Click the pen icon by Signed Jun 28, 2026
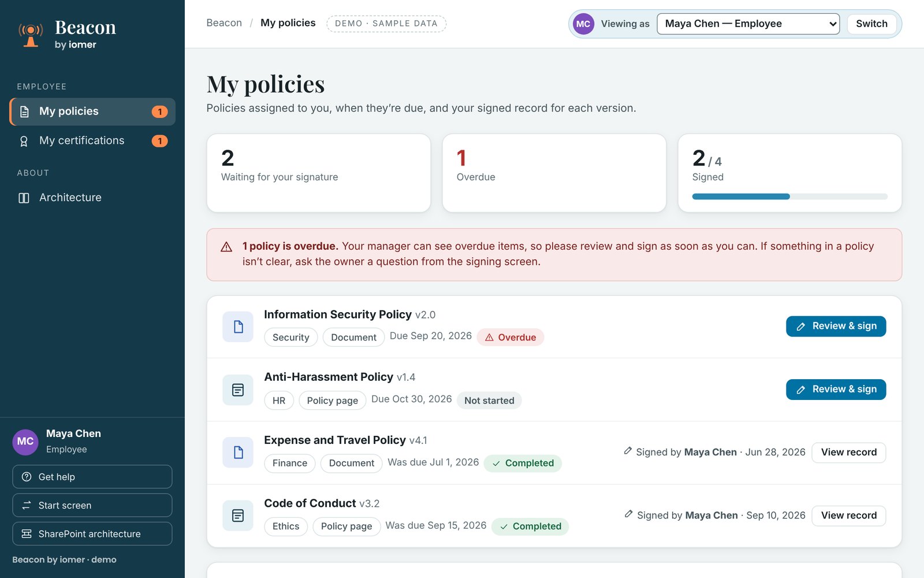The image size is (924, 578). pyautogui.click(x=628, y=451)
